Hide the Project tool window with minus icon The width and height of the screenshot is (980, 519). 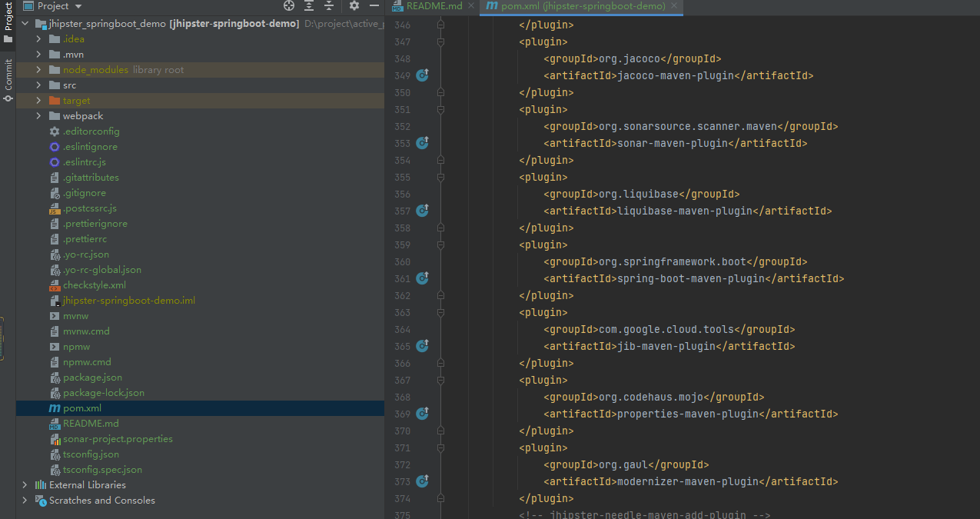point(374,5)
